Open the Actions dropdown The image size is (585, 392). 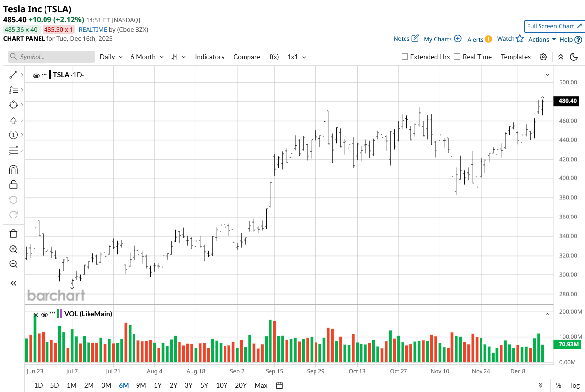[x=541, y=39]
